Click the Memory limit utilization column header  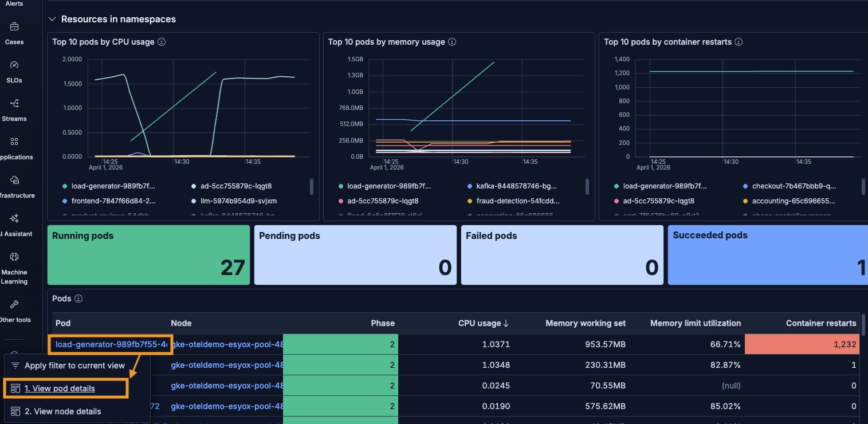pos(696,323)
